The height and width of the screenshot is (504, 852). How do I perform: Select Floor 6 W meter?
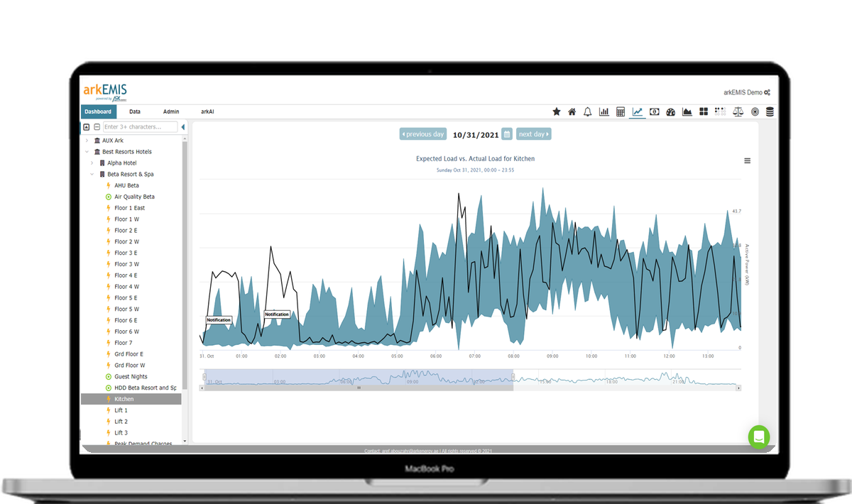coord(126,332)
